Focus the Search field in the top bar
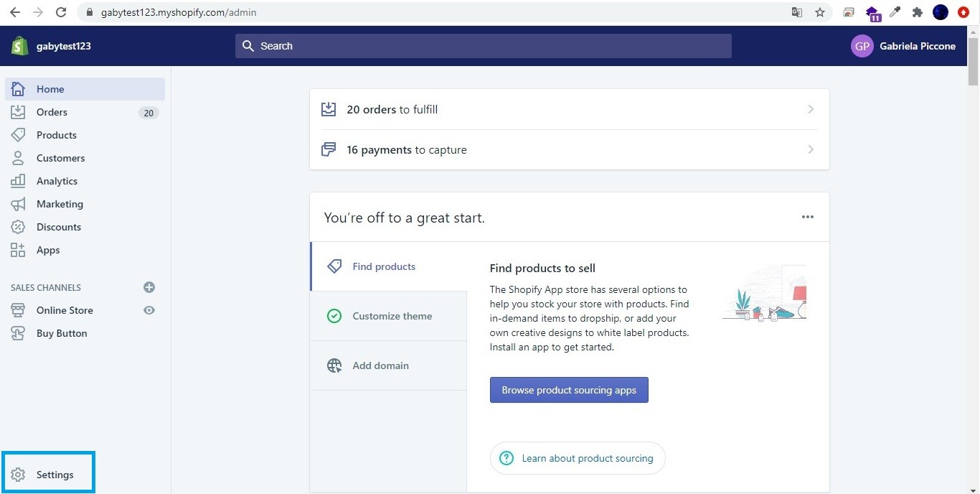The image size is (980, 494). coord(484,46)
